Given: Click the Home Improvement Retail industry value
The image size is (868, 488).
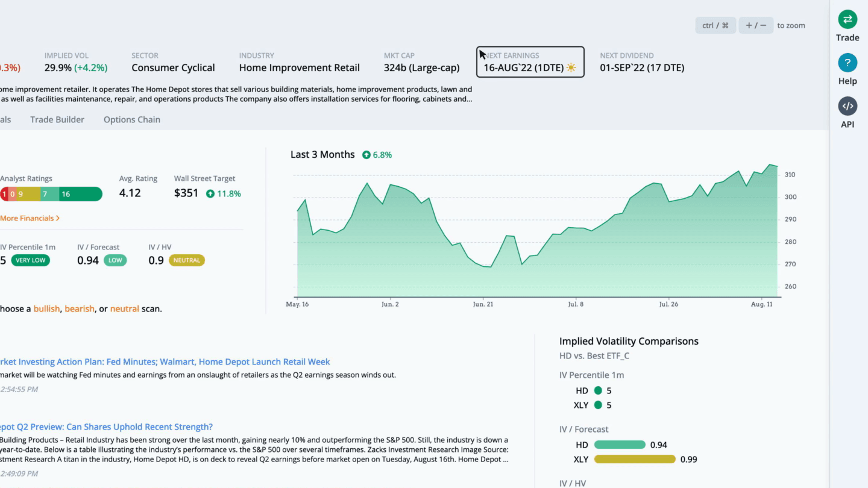Looking at the screenshot, I should coord(300,67).
